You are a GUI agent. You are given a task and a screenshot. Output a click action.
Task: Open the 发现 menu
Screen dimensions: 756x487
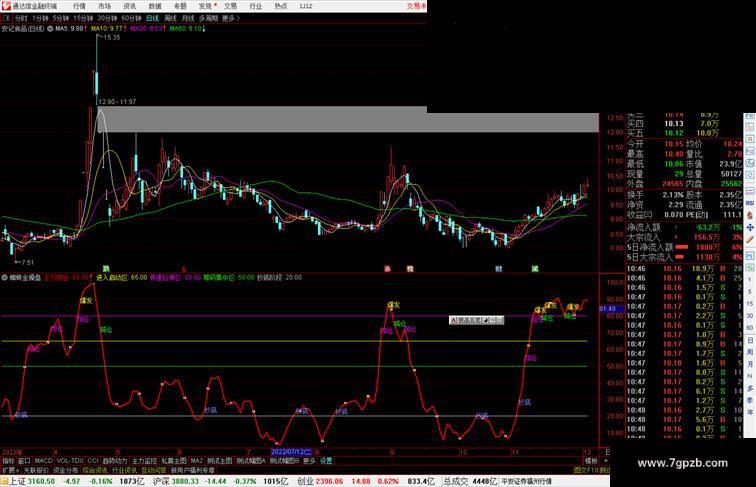pyautogui.click(x=205, y=6)
